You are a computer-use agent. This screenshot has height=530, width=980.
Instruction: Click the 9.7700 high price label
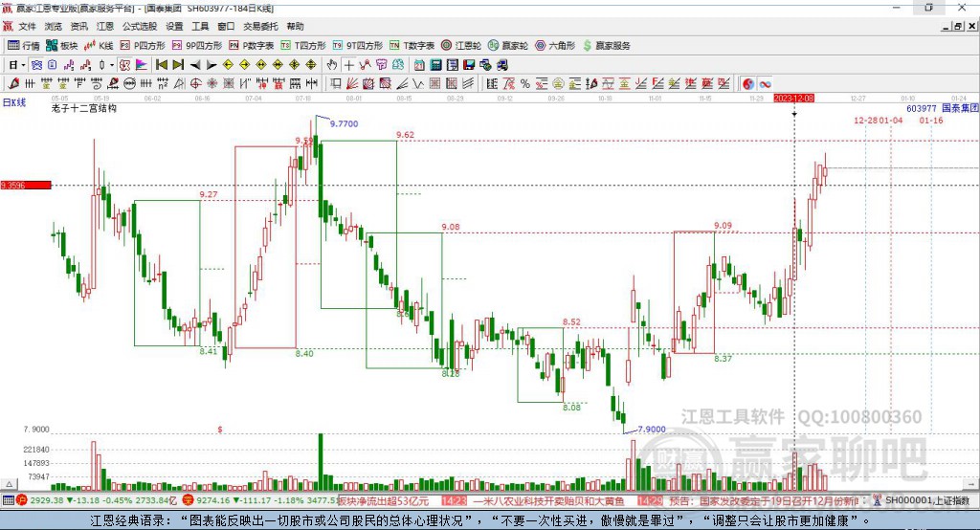[344, 123]
